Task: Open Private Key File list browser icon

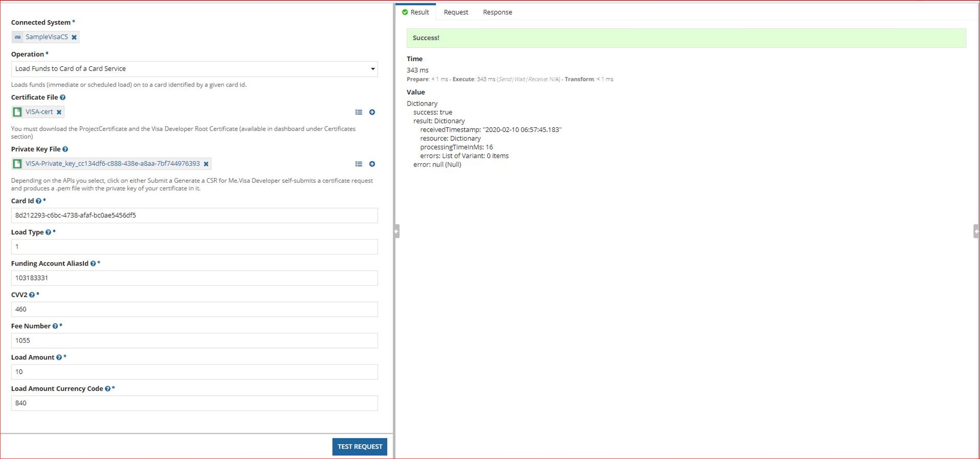Action: tap(359, 164)
